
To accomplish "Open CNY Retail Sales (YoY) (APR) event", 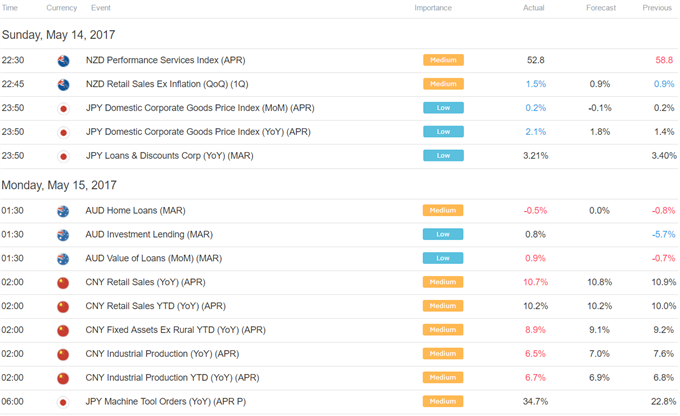I will coord(145,282).
